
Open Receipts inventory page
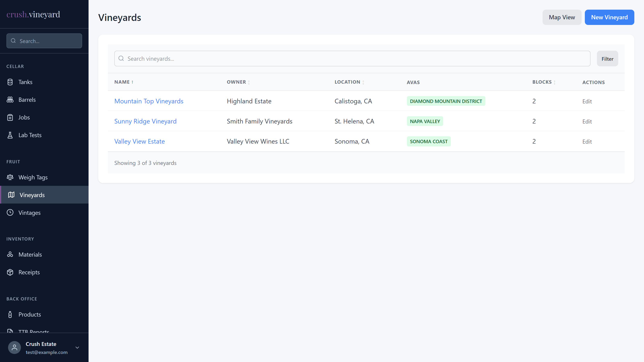click(x=44, y=272)
